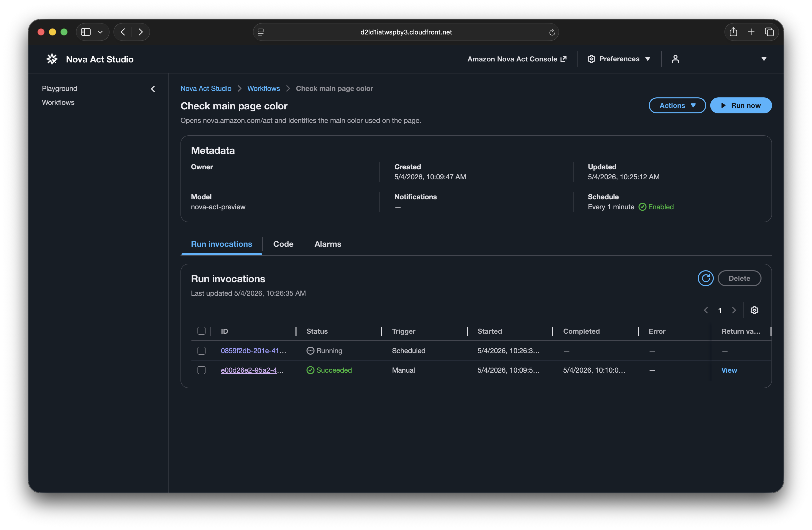Click page number 1 in pagination
This screenshot has height=530, width=812.
pyautogui.click(x=719, y=310)
